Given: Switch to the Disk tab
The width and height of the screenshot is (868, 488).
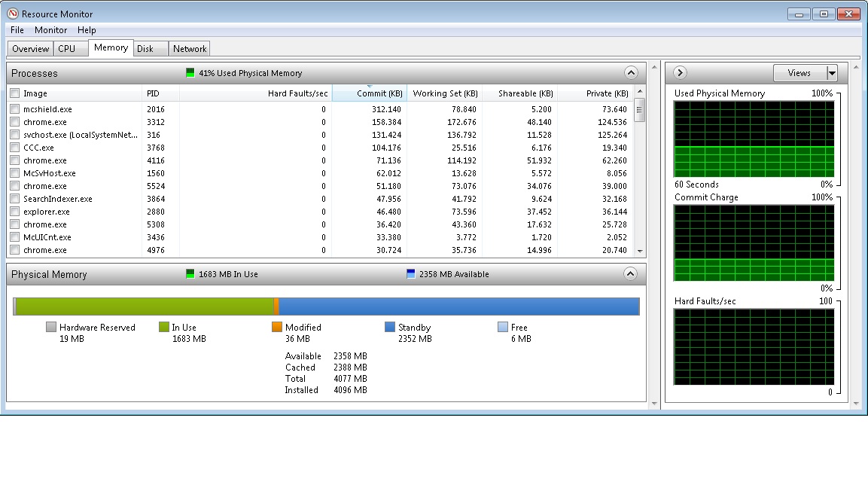Looking at the screenshot, I should point(151,49).
